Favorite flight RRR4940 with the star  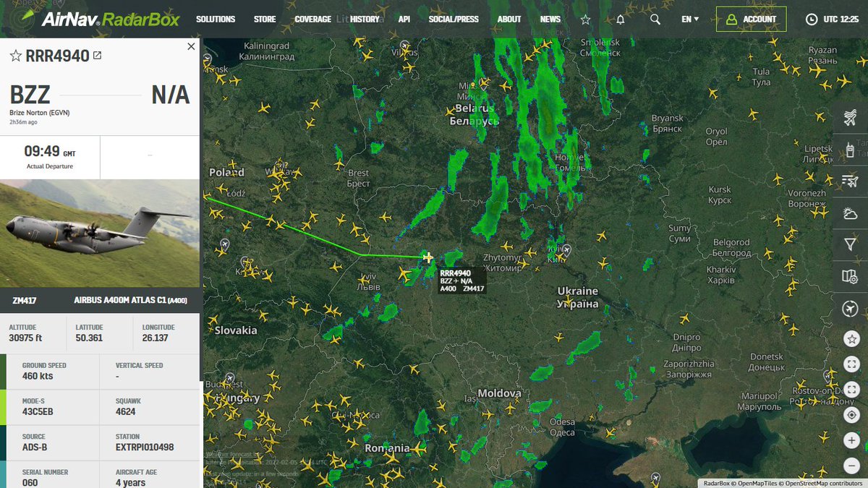tap(15, 56)
